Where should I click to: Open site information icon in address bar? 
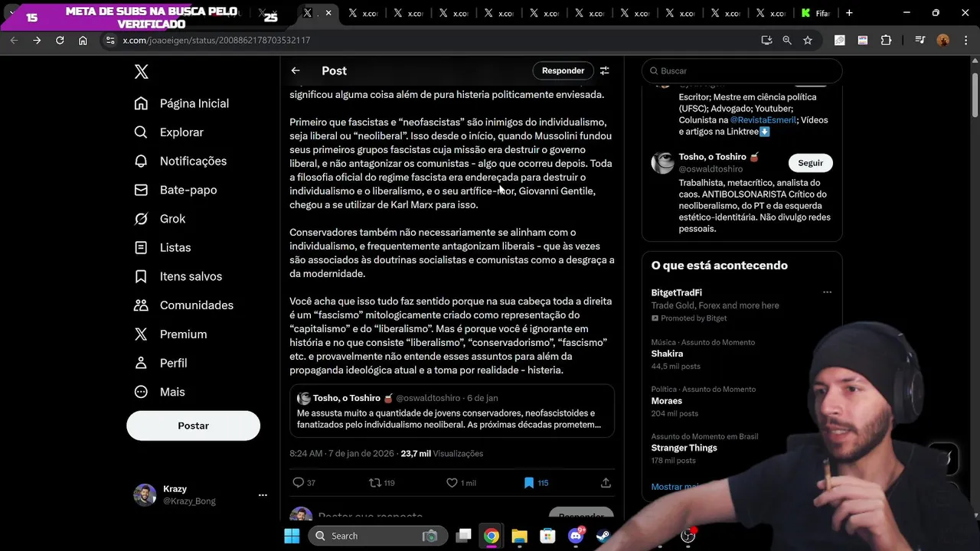coord(109,40)
